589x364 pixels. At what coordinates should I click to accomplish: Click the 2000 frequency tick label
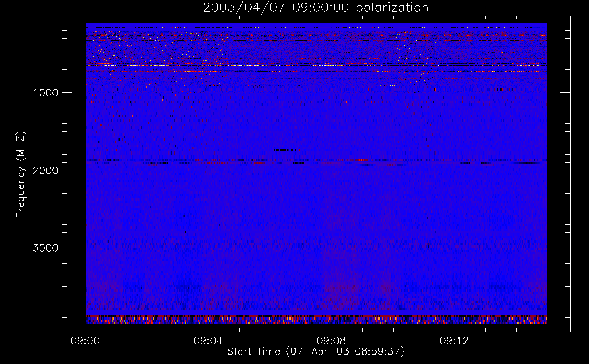[x=46, y=170]
